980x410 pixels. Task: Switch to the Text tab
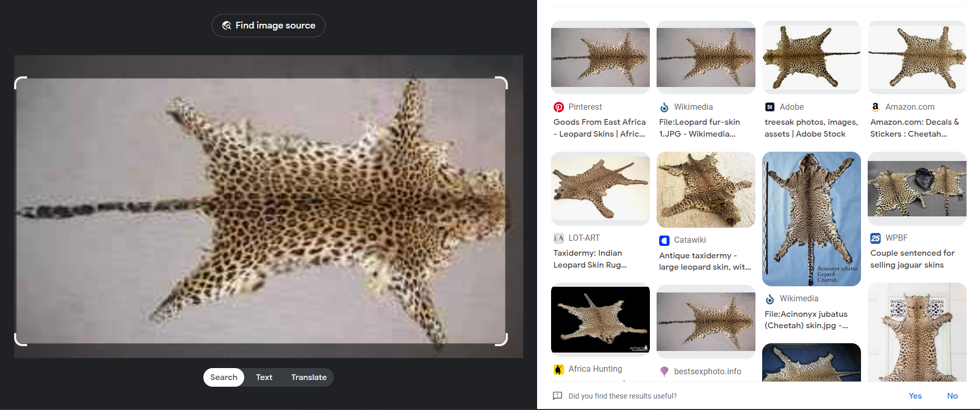pos(264,377)
